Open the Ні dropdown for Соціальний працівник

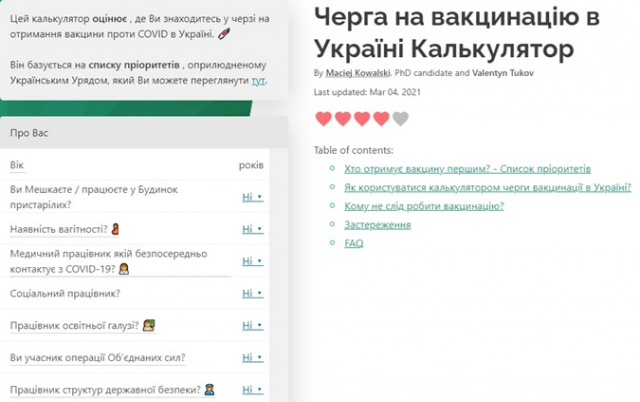coord(252,294)
